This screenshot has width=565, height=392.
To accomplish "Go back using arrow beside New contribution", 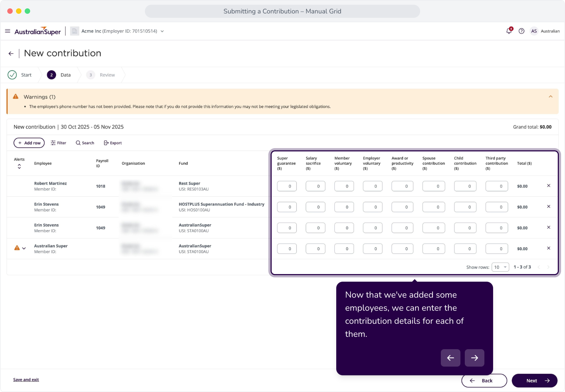I will 11,53.
